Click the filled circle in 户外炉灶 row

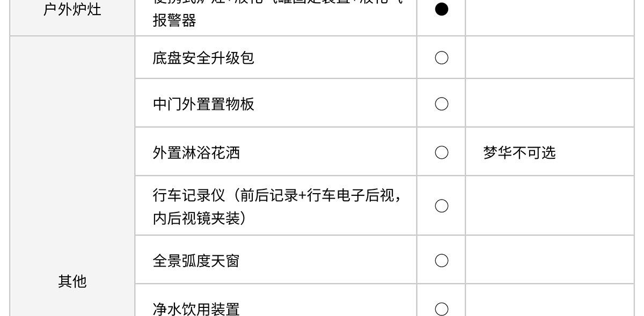441,10
